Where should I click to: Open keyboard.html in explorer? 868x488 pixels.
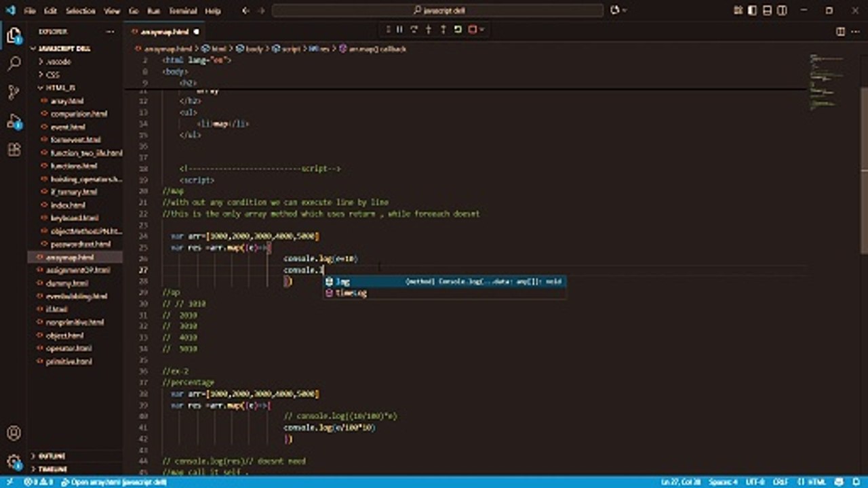75,218
